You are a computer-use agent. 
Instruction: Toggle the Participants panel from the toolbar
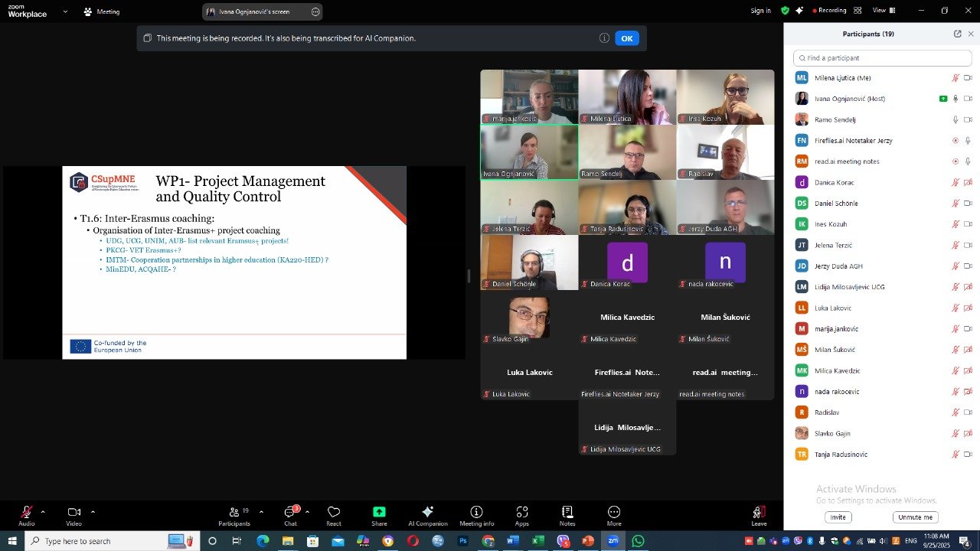click(234, 516)
